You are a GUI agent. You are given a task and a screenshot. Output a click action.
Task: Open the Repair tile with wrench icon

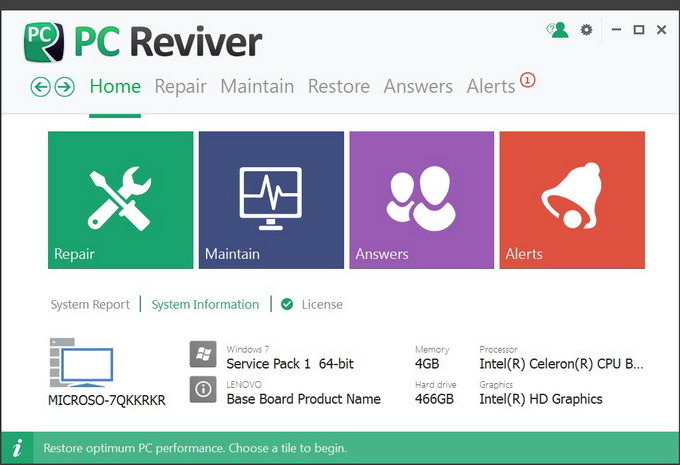(121, 200)
